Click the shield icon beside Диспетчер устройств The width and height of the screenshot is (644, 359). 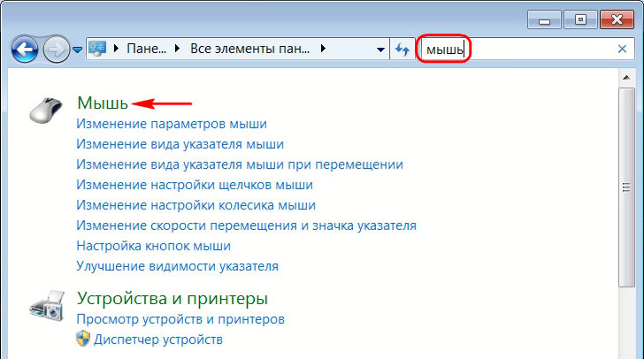(83, 339)
